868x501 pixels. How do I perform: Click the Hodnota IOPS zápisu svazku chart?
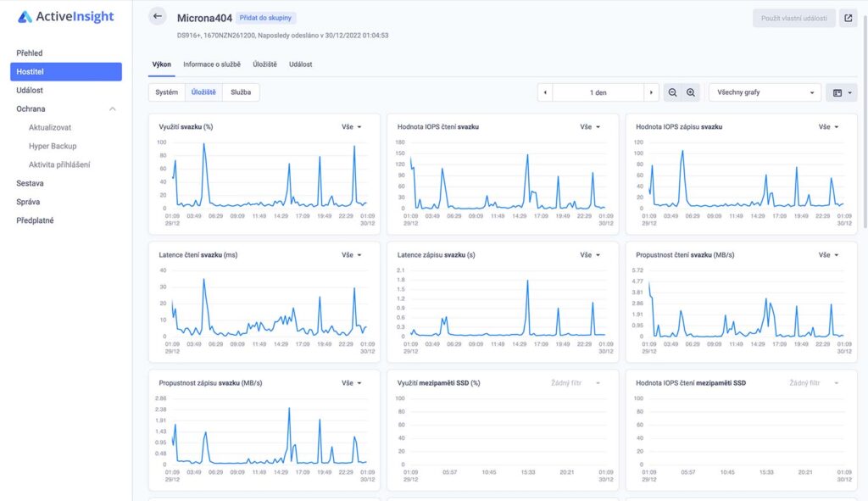pos(741,175)
